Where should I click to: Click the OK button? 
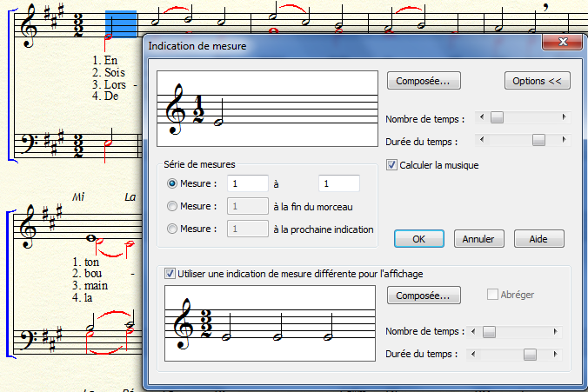[x=418, y=238]
